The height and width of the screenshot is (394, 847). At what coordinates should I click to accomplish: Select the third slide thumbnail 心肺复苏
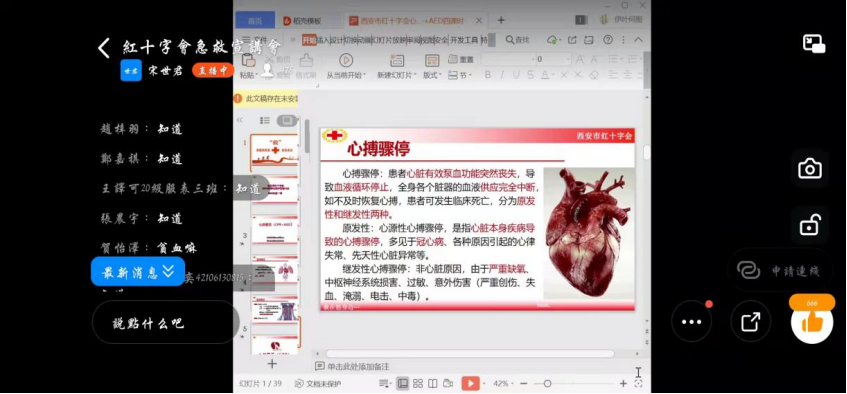point(274,230)
